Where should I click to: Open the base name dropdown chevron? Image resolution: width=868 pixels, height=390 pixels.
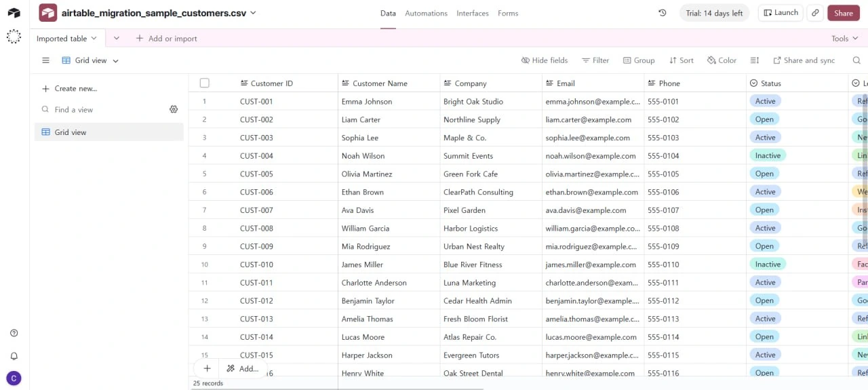[x=253, y=13]
